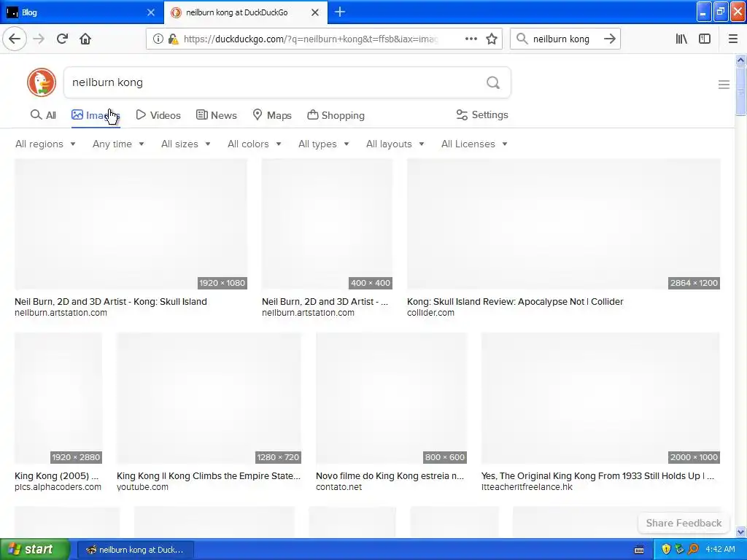747x560 pixels.
Task: Open the Library bookmarks icon
Action: (681, 39)
